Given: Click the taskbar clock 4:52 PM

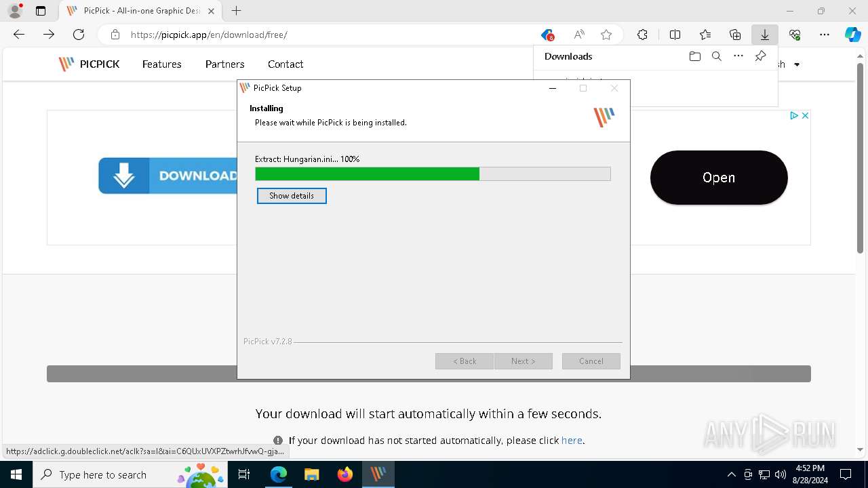Looking at the screenshot, I should click(810, 468).
